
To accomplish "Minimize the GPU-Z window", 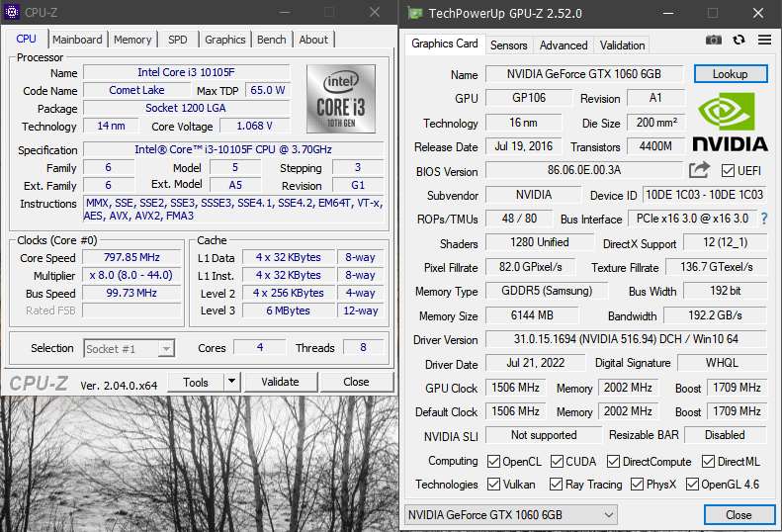I will tap(668, 13).
